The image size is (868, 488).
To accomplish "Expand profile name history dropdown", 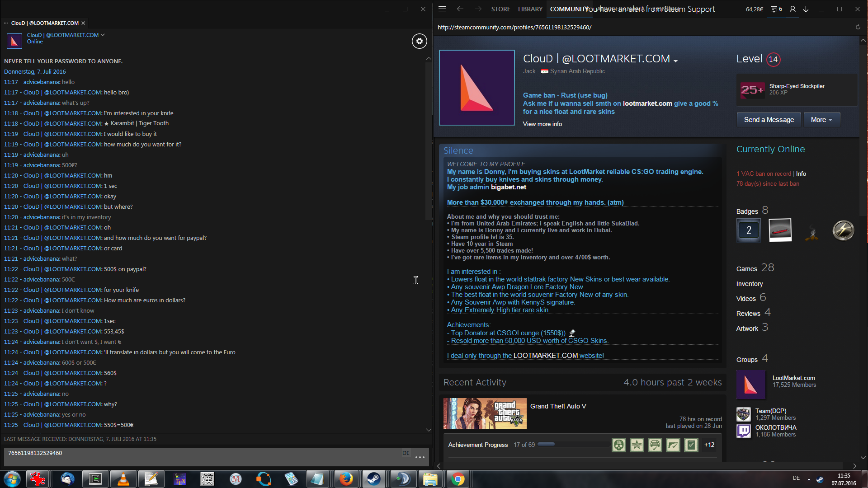I will (675, 61).
